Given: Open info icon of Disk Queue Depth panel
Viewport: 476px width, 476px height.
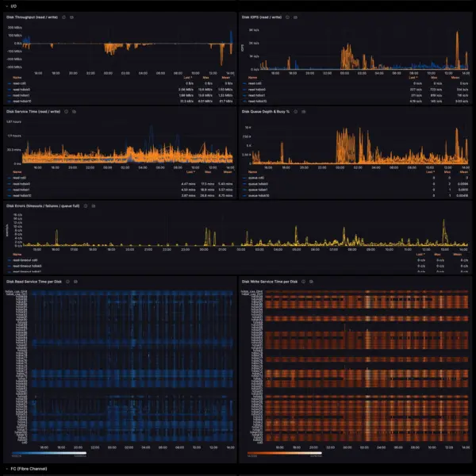Looking at the screenshot, I should coord(295,112).
